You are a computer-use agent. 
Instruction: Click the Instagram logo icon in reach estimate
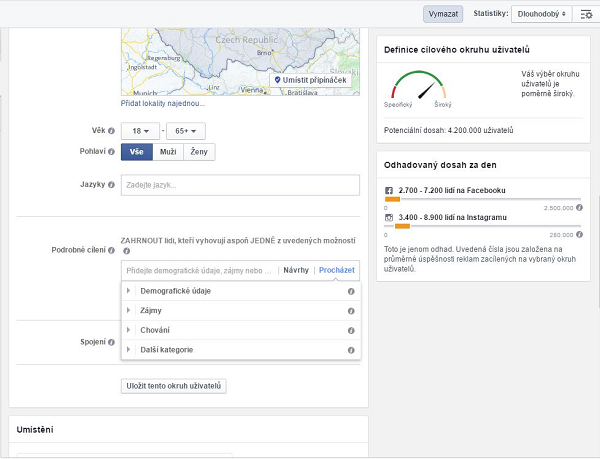[x=389, y=218]
